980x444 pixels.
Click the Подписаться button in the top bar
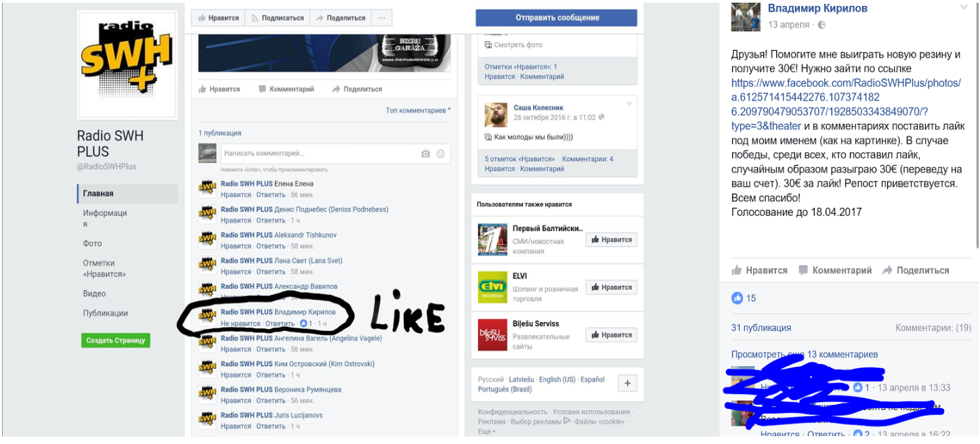point(277,18)
